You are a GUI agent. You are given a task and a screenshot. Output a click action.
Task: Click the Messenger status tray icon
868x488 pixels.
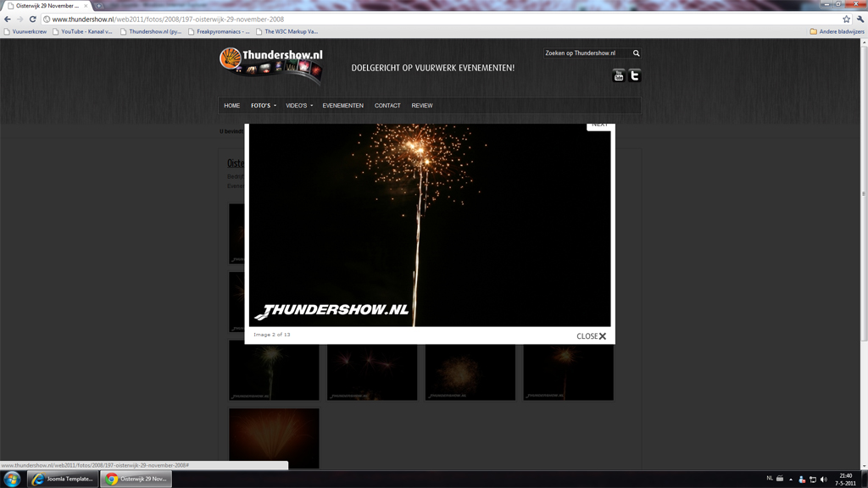point(802,480)
